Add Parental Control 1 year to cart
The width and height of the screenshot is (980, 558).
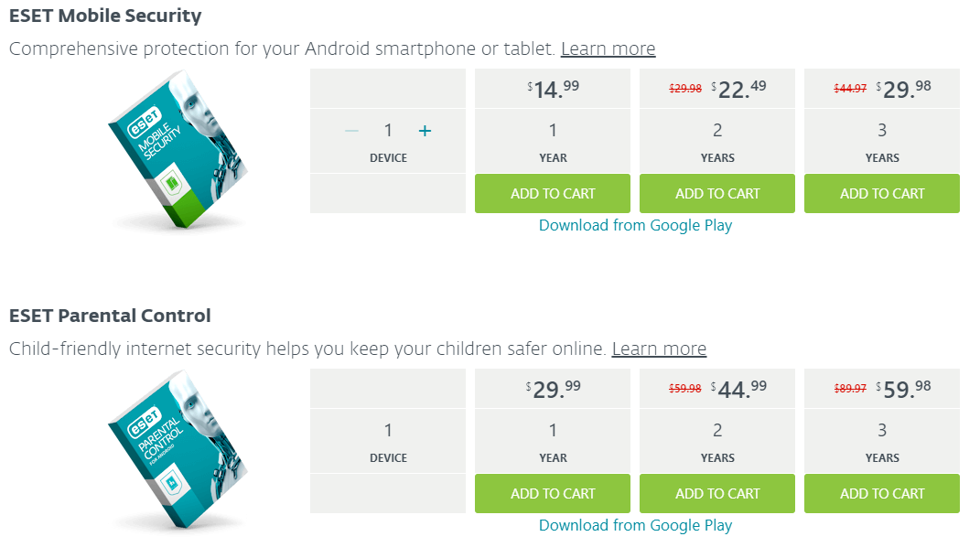click(553, 494)
